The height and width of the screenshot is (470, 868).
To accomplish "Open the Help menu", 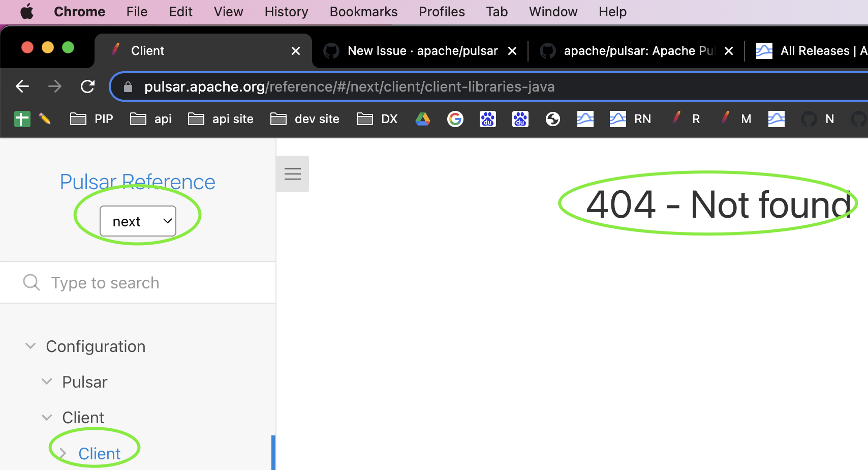I will [x=612, y=12].
